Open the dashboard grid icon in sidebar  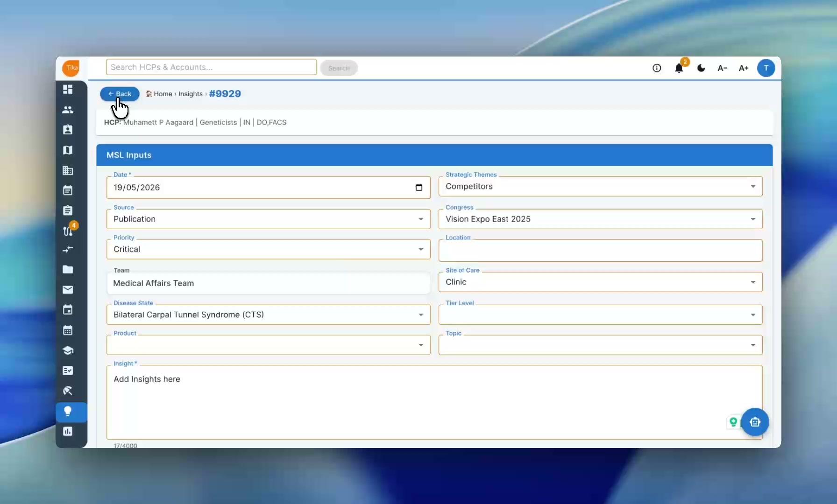[x=68, y=89]
